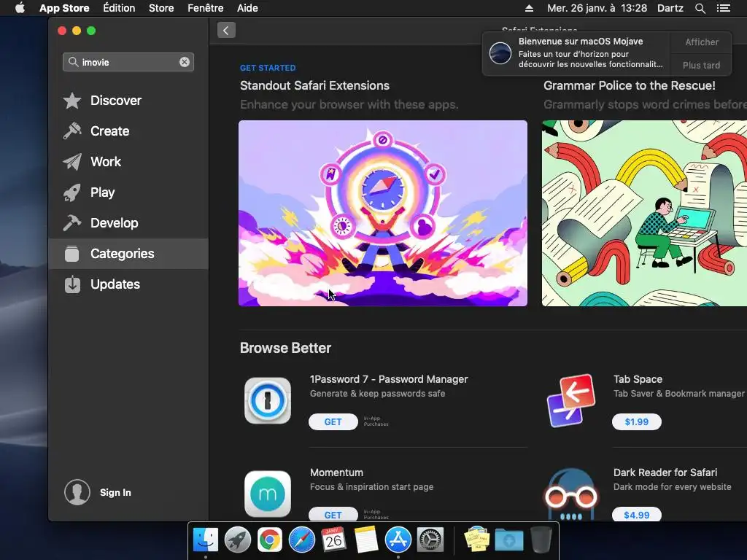
Task: Open the Work paper plane icon
Action: pos(72,162)
